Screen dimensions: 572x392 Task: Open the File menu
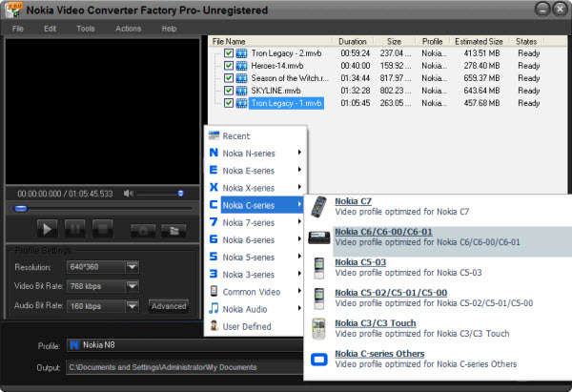[18, 29]
